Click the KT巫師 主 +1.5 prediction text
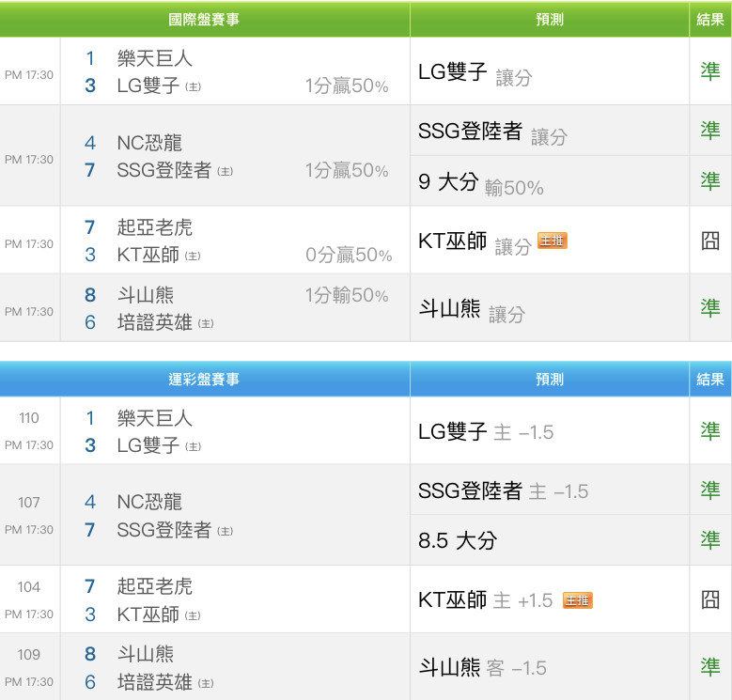The image size is (732, 700). 485,600
